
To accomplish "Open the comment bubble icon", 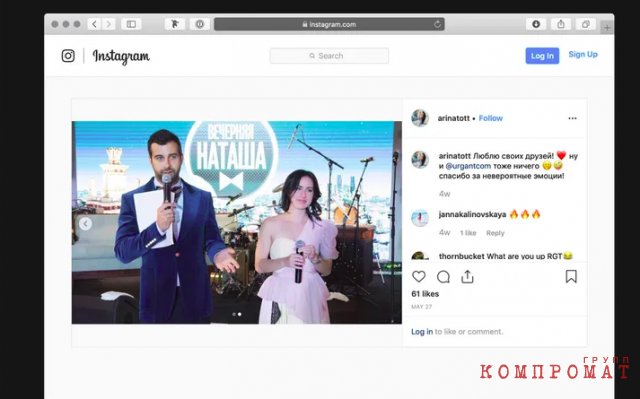I will tap(443, 277).
